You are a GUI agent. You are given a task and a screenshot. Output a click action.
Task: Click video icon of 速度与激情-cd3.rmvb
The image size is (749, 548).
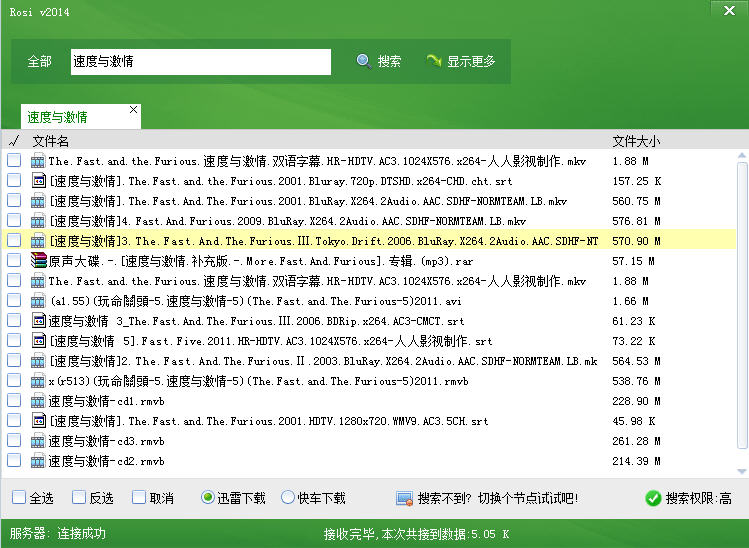(38, 441)
